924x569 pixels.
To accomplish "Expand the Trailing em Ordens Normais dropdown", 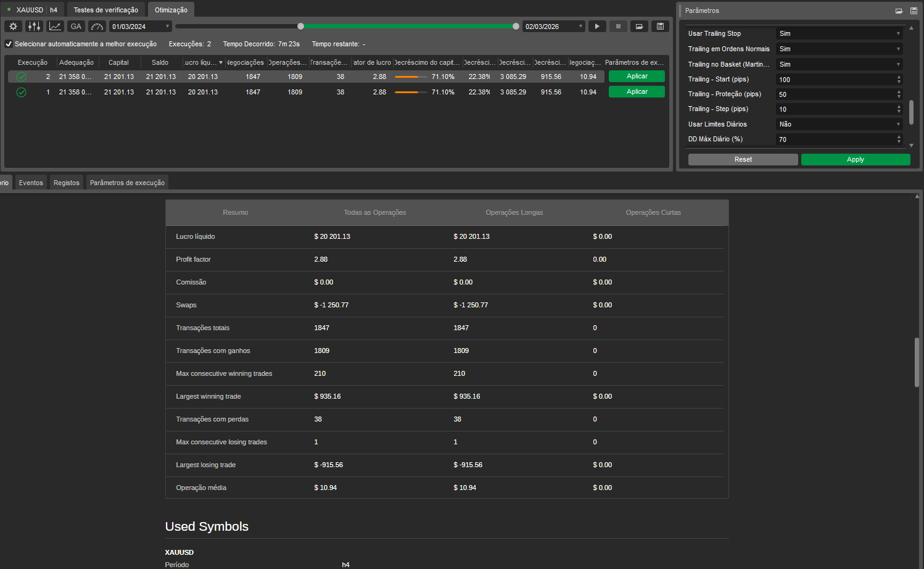I will pyautogui.click(x=898, y=49).
